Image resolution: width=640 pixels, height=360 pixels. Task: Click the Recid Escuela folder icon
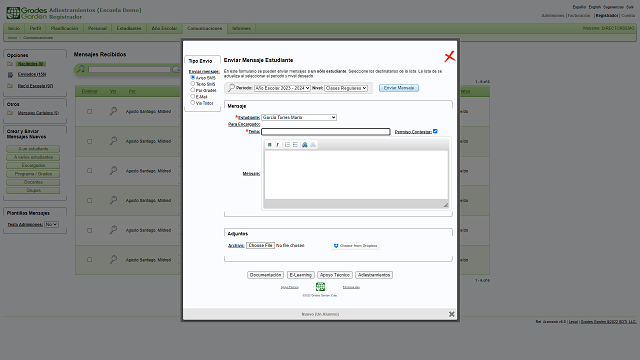pos(10,86)
